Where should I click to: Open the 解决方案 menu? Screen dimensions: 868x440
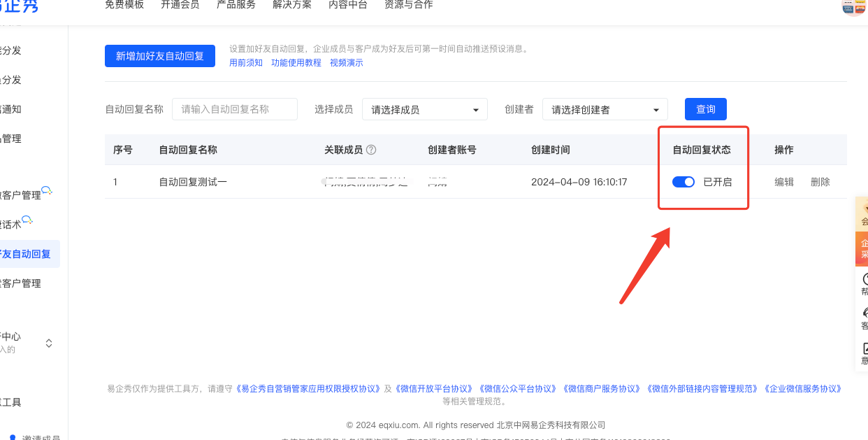click(x=291, y=5)
